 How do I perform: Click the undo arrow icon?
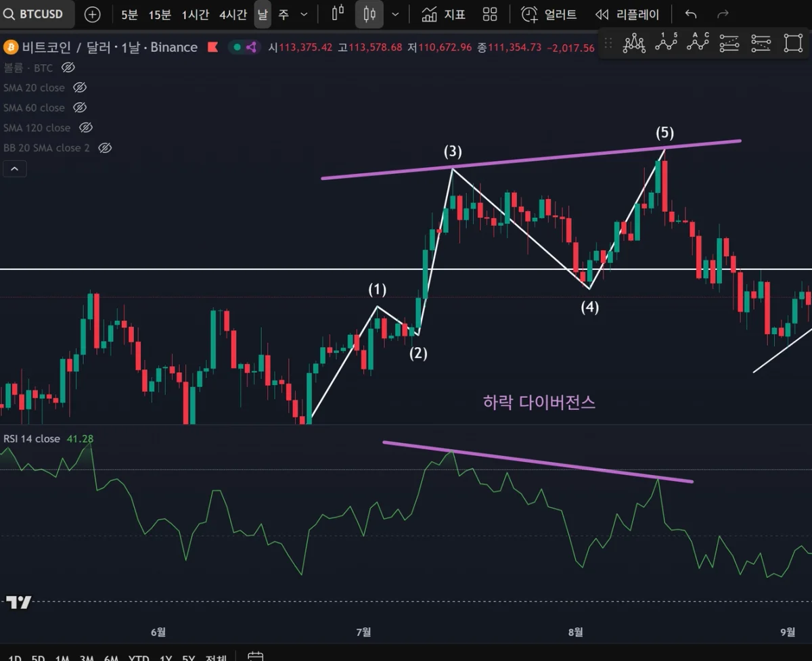[690, 14]
